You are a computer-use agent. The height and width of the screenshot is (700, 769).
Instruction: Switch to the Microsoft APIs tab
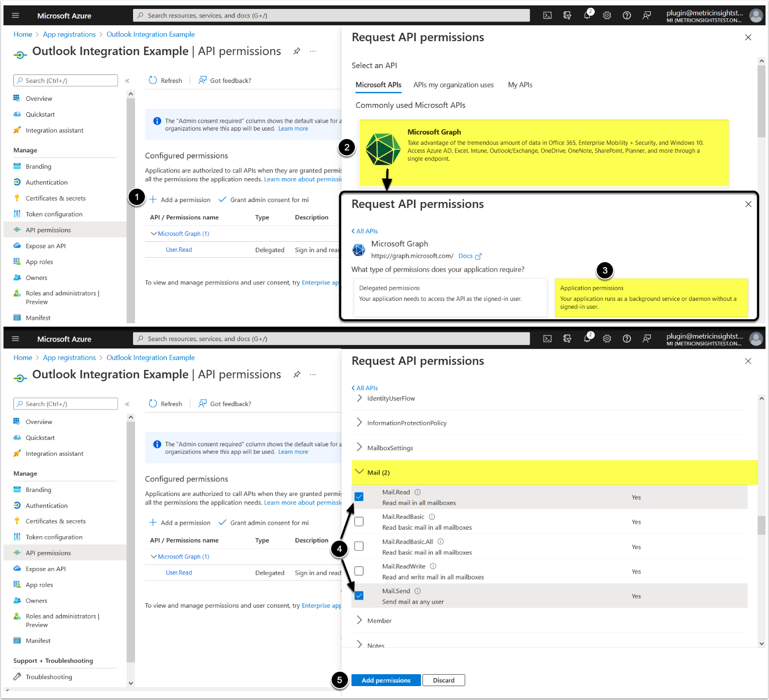coord(378,85)
